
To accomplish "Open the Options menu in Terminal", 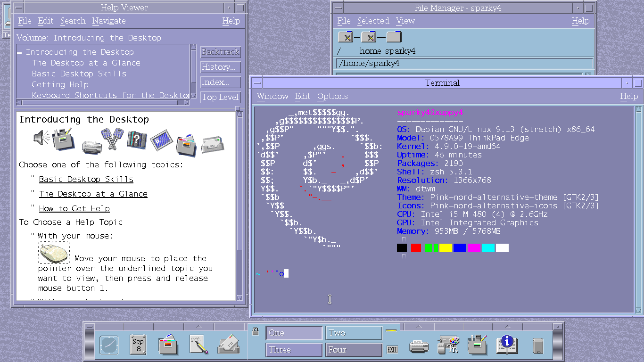I will (332, 96).
